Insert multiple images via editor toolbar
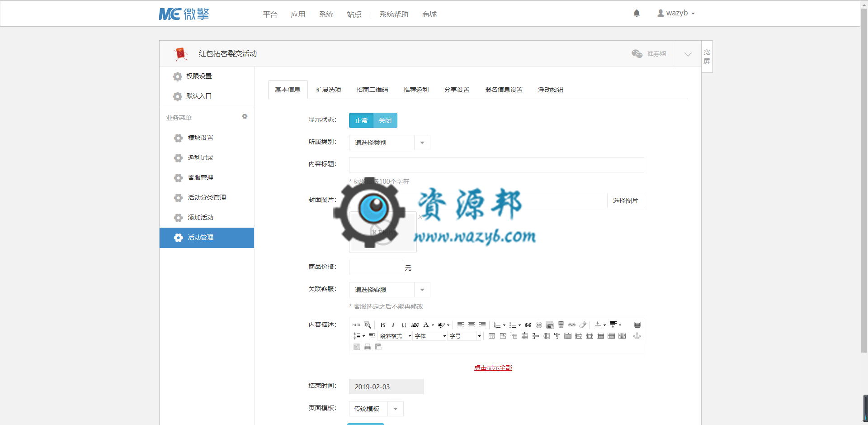This screenshot has height=425, width=868. [x=550, y=325]
